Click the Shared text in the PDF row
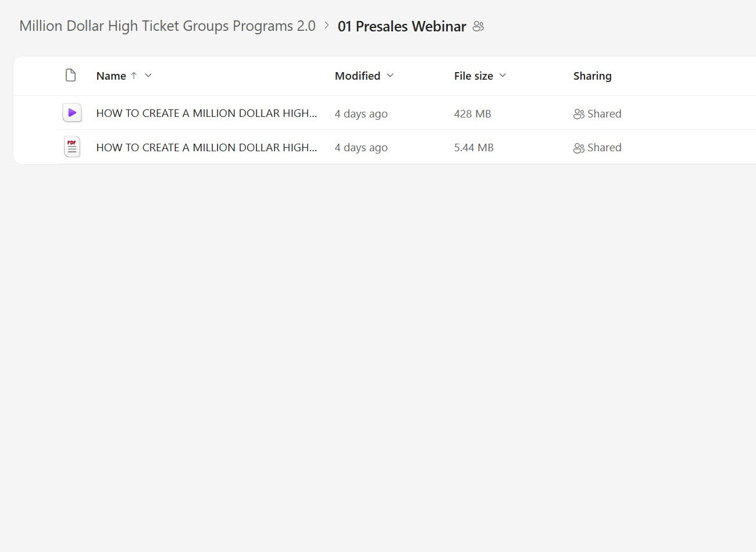The height and width of the screenshot is (552, 756). [x=604, y=148]
